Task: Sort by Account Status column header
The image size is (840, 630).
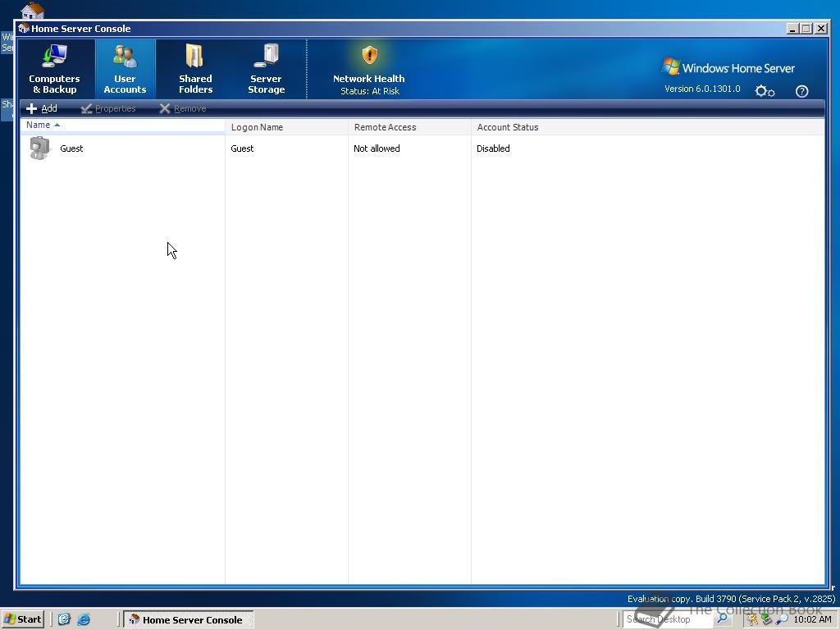Action: [648, 127]
